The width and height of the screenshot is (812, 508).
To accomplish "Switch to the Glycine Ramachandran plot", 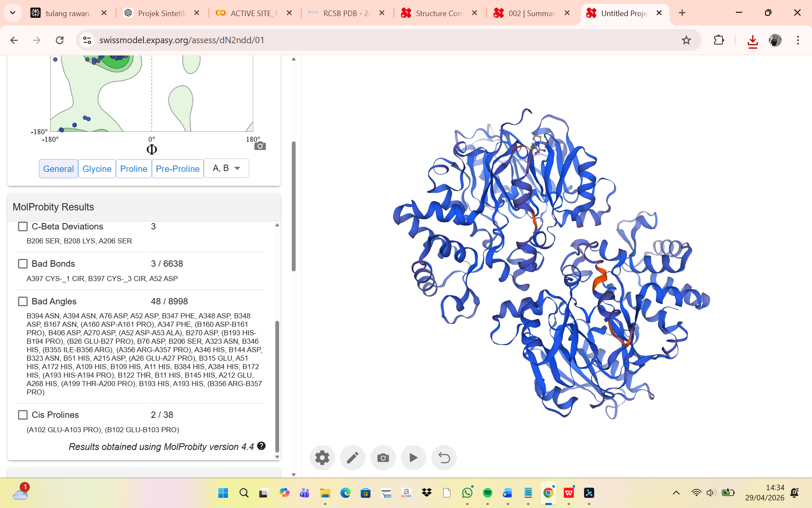I will [97, 169].
